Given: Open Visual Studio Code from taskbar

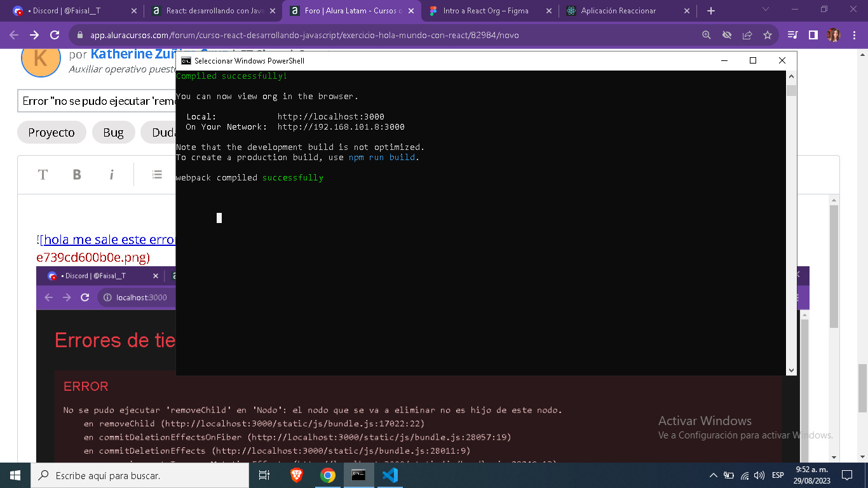Looking at the screenshot, I should [390, 475].
